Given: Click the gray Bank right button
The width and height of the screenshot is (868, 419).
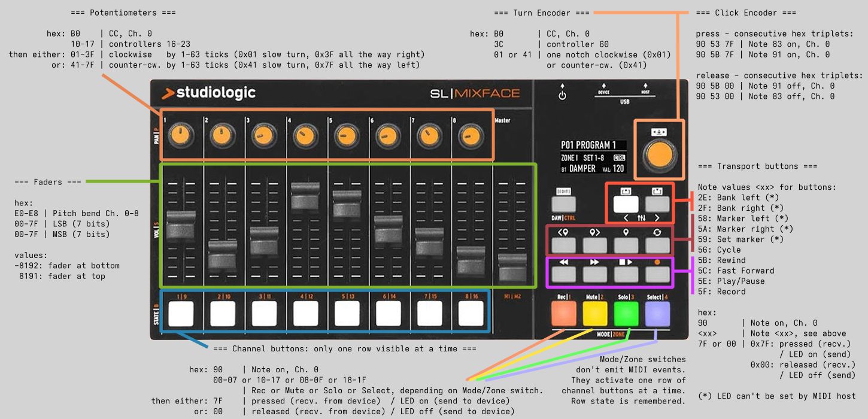Looking at the screenshot, I should tap(657, 204).
